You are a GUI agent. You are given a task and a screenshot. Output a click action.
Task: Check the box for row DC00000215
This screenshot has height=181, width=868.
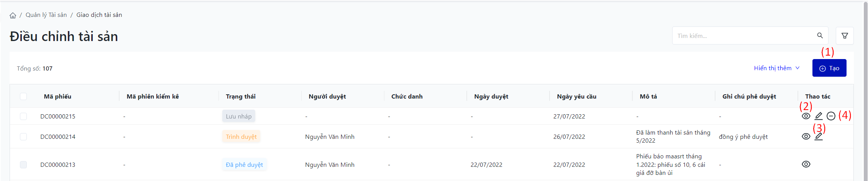pyautogui.click(x=23, y=116)
